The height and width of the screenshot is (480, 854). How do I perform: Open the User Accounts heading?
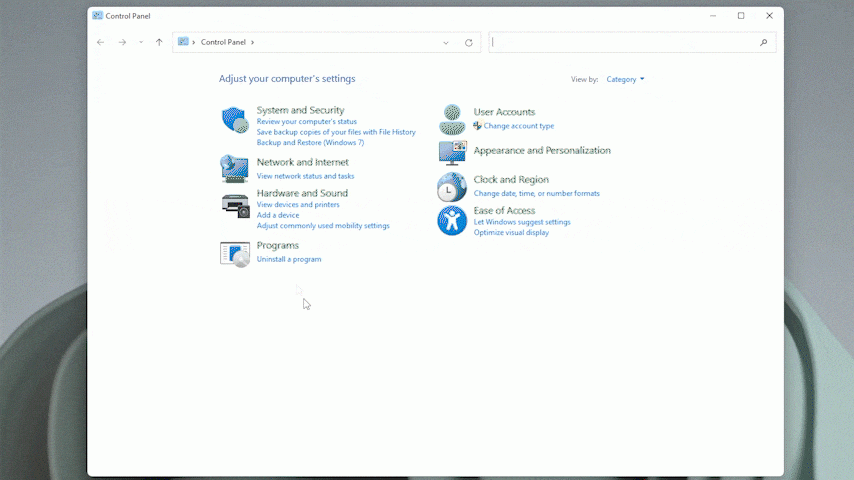tap(504, 112)
